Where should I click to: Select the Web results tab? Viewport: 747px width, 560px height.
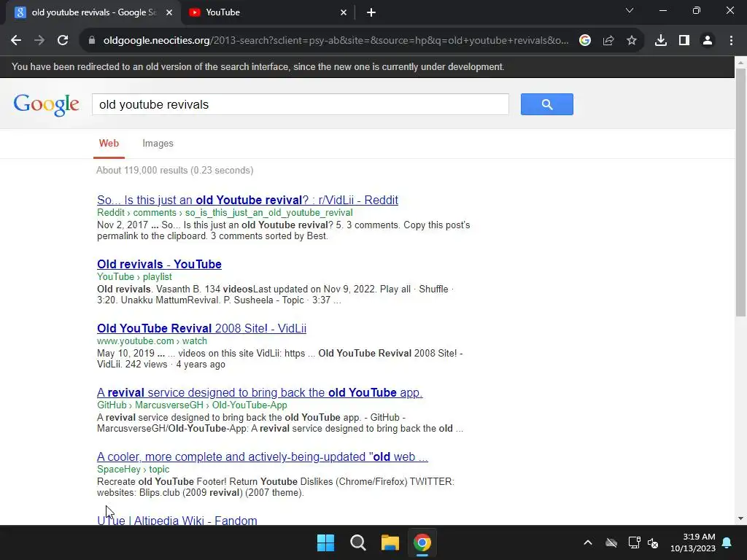click(x=109, y=144)
